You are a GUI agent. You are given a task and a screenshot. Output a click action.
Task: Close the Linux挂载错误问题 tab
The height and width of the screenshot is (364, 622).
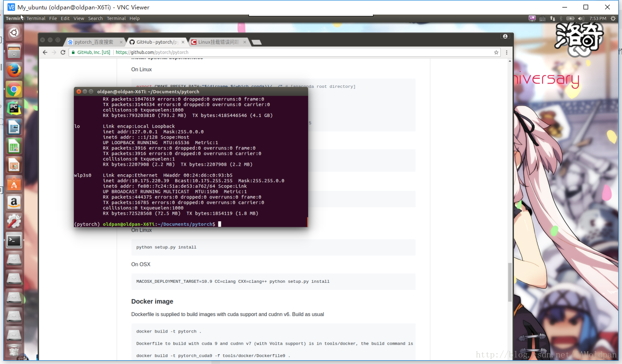[x=244, y=42]
